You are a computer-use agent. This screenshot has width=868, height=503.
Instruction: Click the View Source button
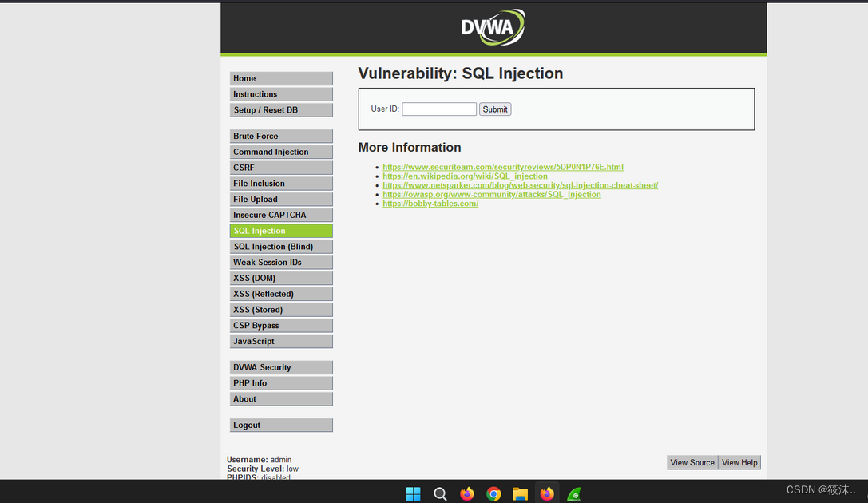coord(692,462)
